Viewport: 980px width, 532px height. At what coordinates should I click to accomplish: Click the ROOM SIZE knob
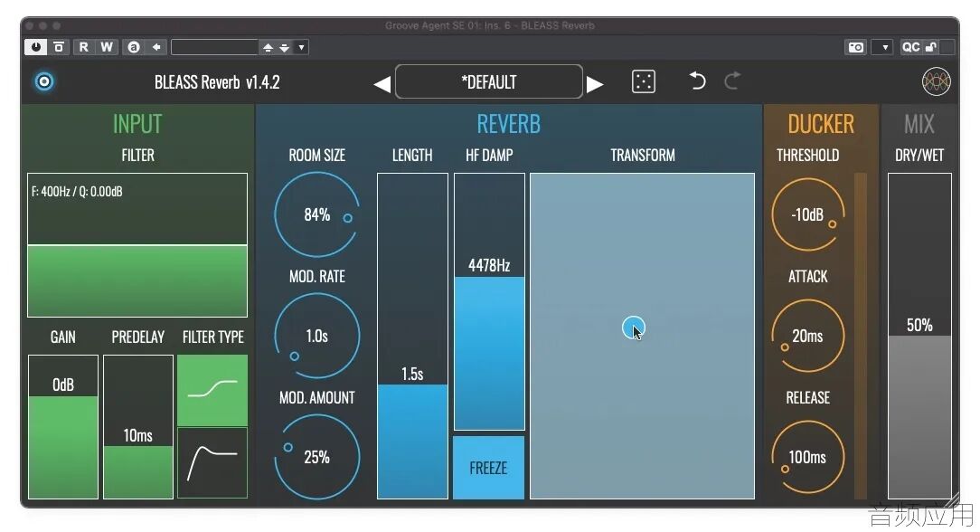click(317, 214)
